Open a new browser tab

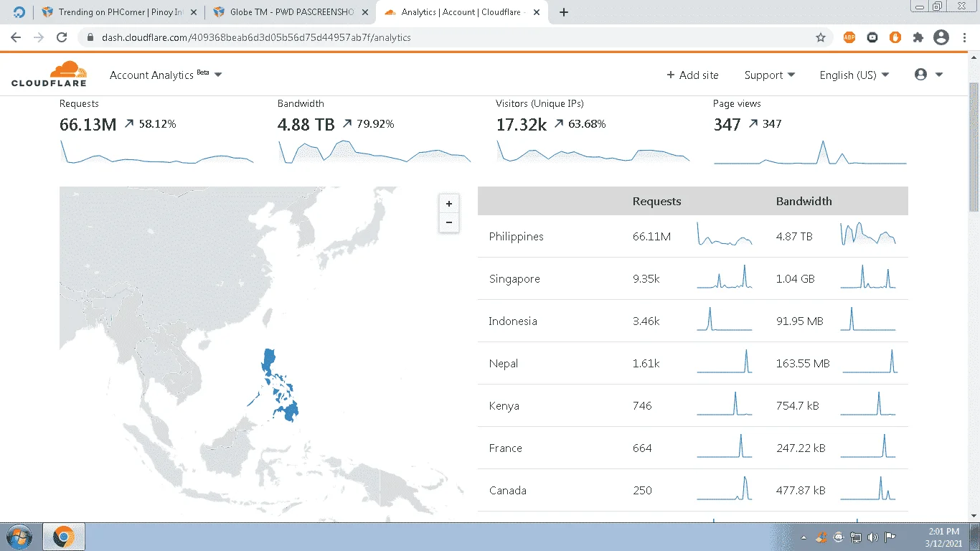pyautogui.click(x=564, y=12)
